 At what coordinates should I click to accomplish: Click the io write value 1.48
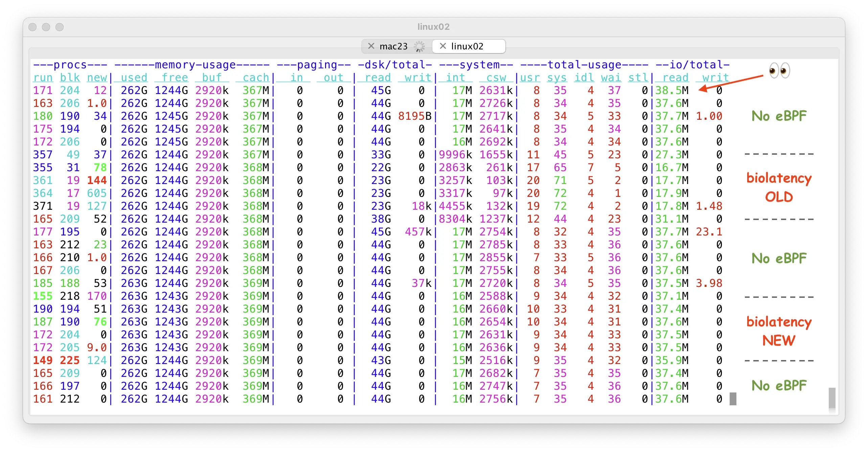coord(709,206)
